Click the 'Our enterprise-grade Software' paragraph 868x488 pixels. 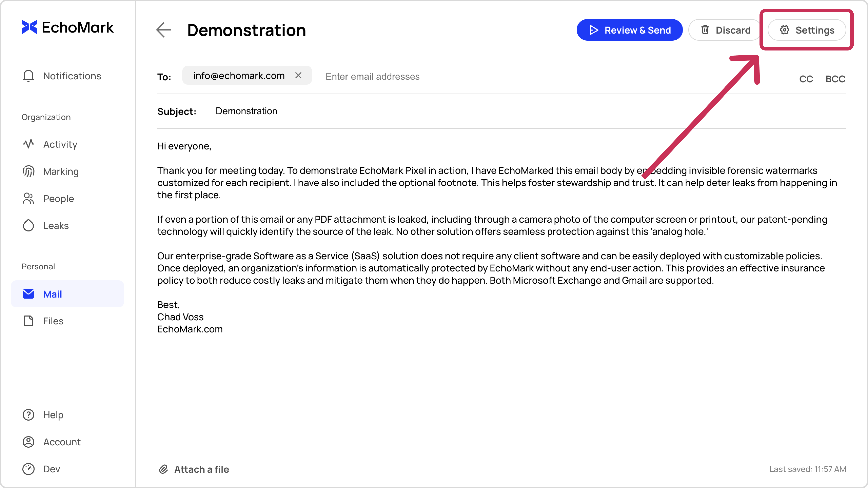pos(491,268)
